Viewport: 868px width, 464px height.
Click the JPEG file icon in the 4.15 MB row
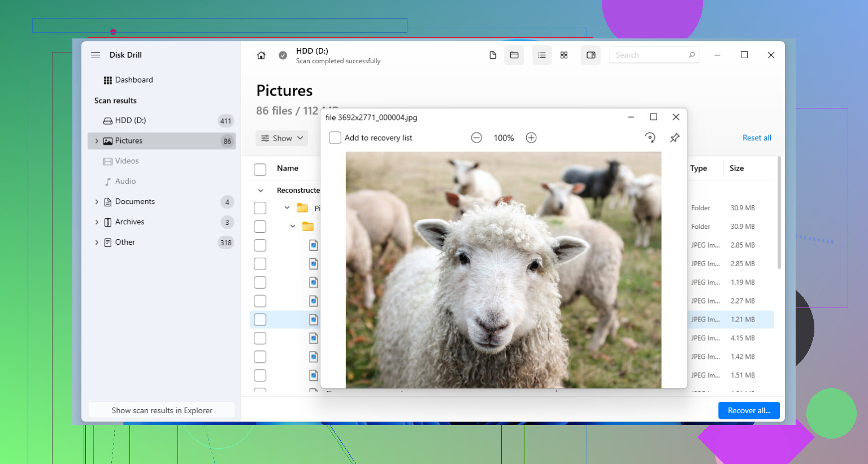[314, 338]
